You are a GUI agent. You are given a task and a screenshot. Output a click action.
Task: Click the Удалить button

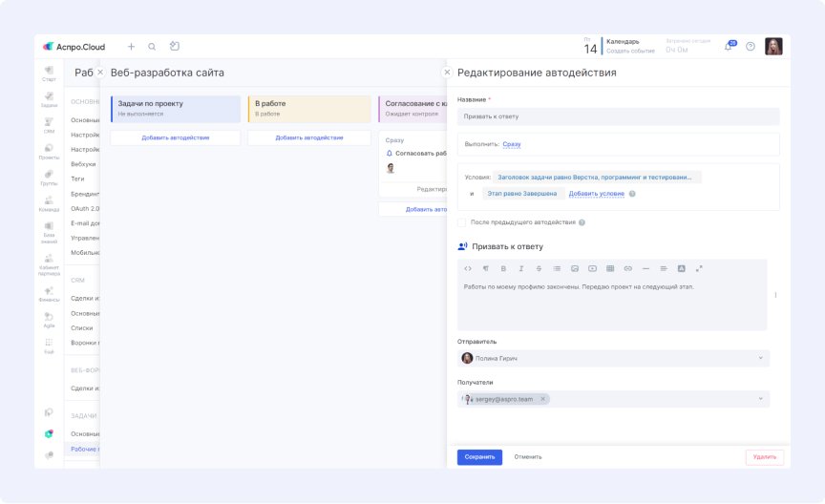pyautogui.click(x=765, y=457)
